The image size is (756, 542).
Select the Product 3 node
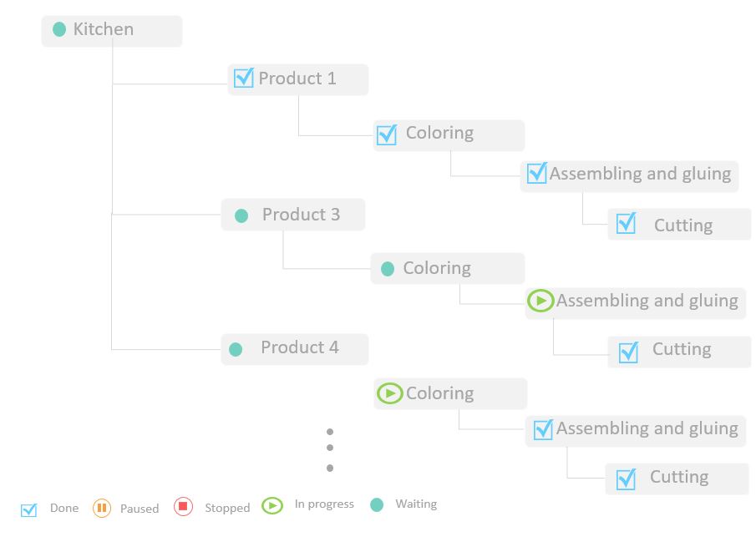[293, 215]
